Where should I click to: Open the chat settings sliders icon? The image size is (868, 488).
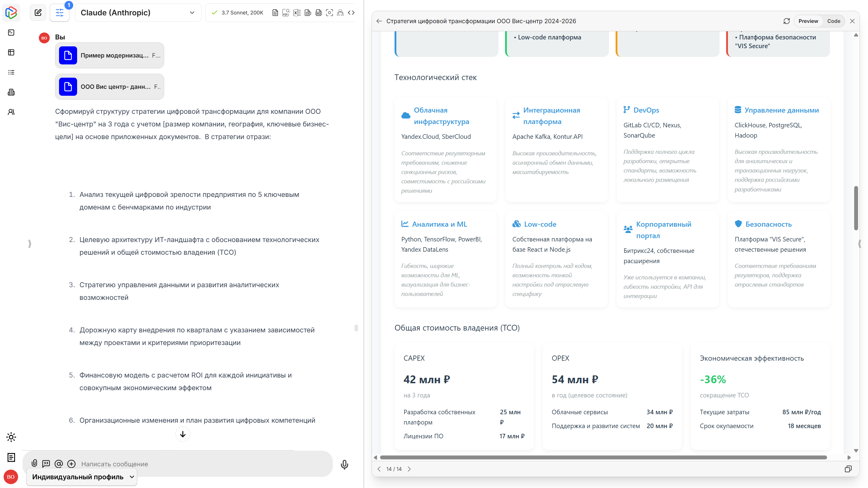(60, 12)
